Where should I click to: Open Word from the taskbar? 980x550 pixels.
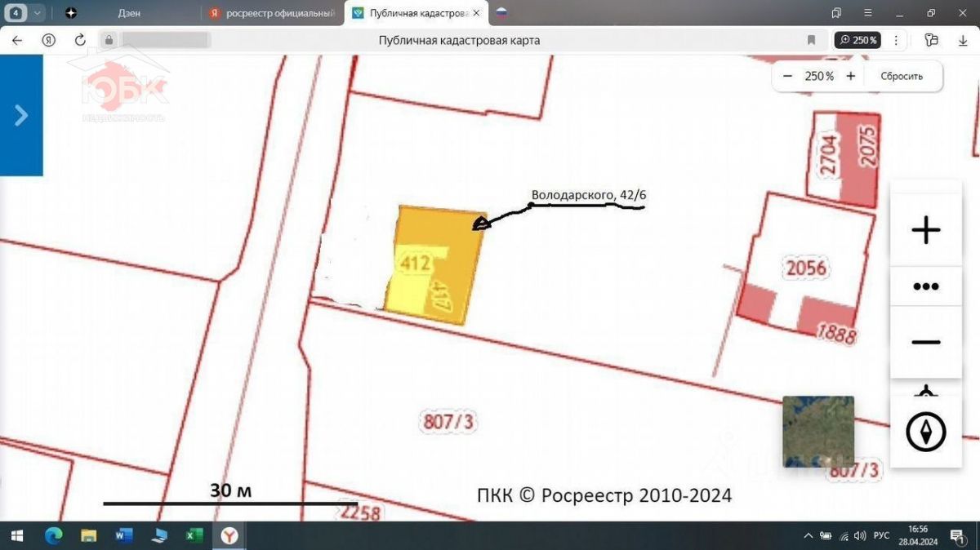coord(124,535)
